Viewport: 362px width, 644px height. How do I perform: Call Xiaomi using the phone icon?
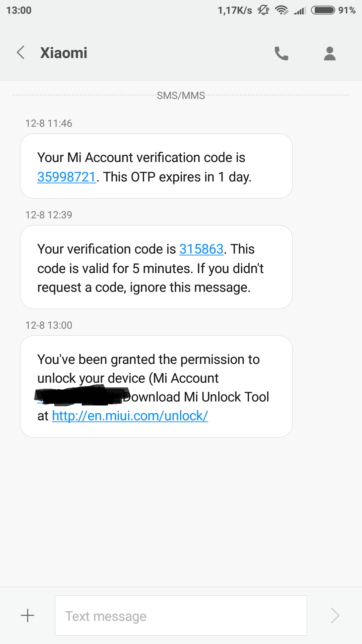(x=281, y=53)
